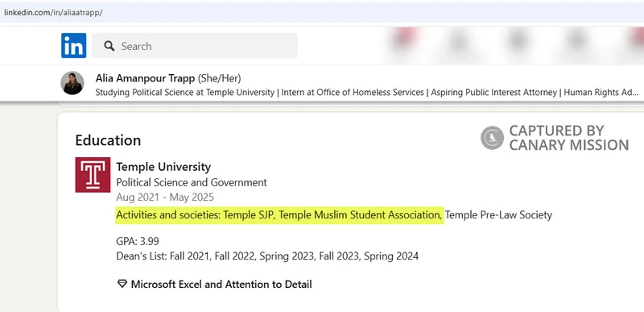The width and height of the screenshot is (644, 312).
Task: Click the diamond skills icon
Action: tap(122, 284)
